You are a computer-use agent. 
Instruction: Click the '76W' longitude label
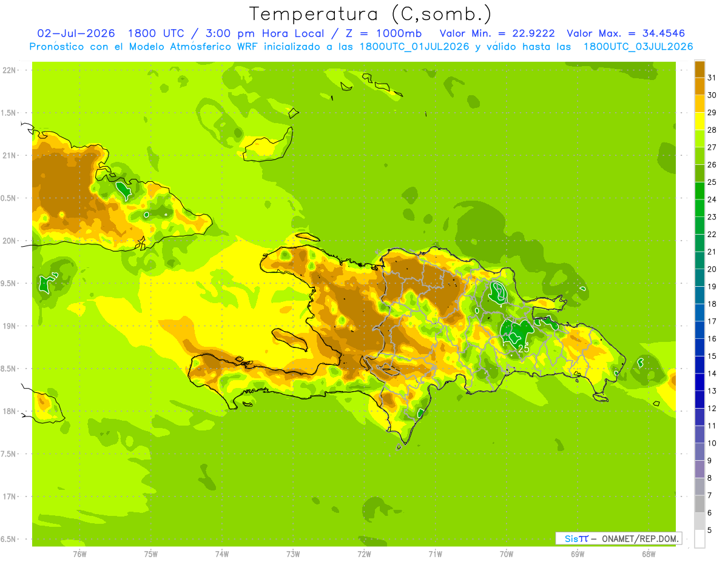coord(79,554)
